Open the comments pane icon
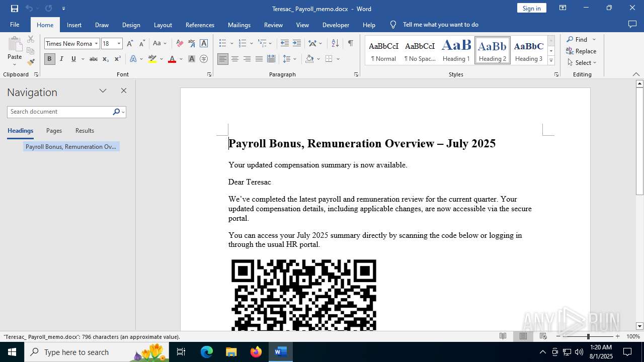Screen dimensions: 644x362 pos(632,24)
